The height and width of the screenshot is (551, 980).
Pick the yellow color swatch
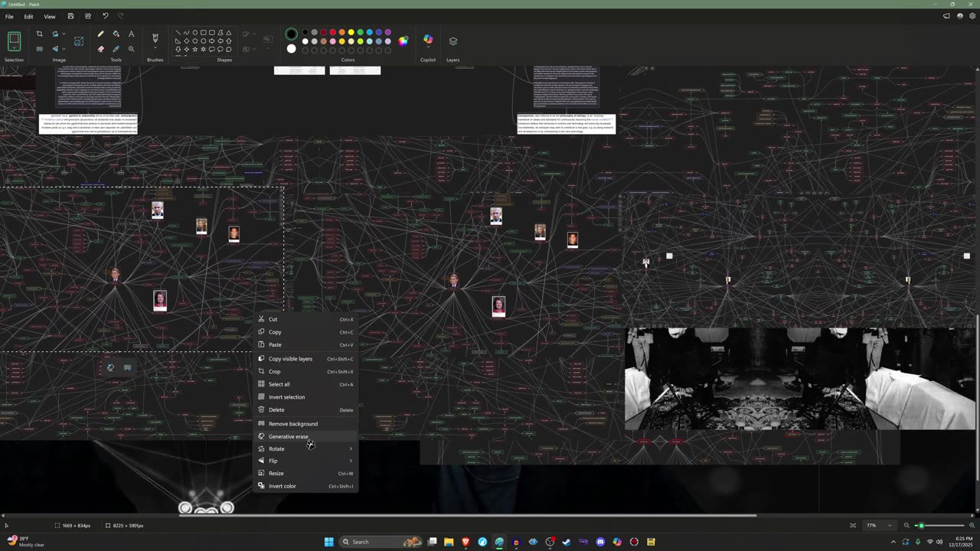[x=351, y=33]
